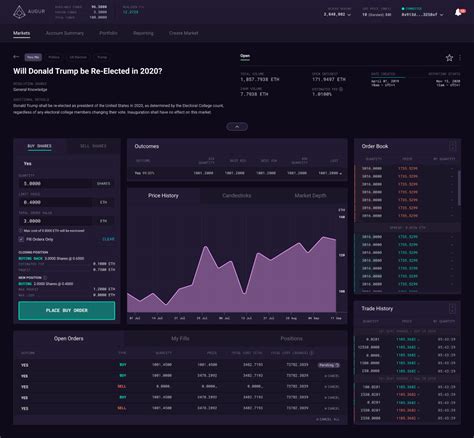This screenshot has width=474, height=438.
Task: Toggle the Trade History panel view icon
Action: [452, 309]
